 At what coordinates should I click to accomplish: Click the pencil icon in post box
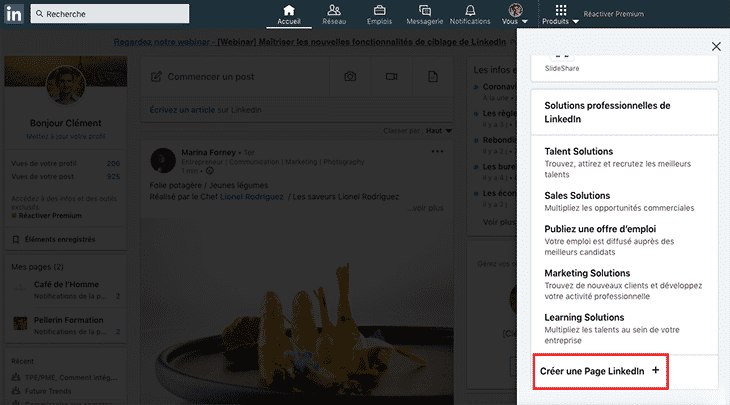coord(156,77)
